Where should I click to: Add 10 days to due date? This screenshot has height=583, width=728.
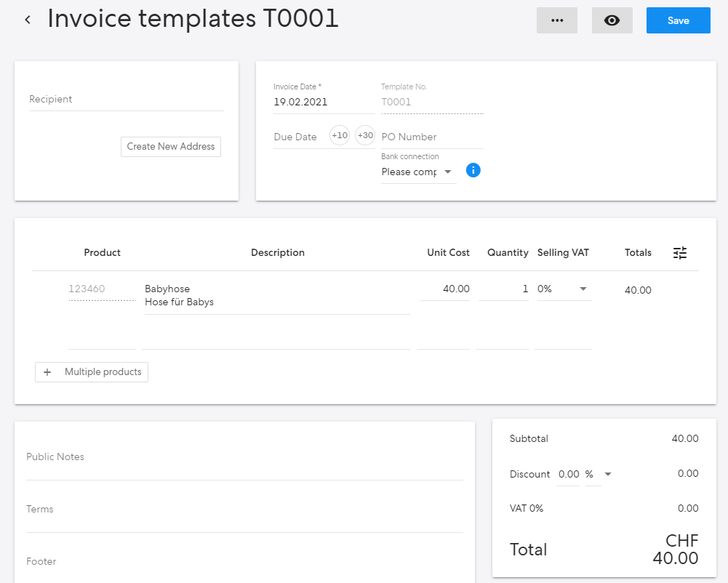[340, 135]
